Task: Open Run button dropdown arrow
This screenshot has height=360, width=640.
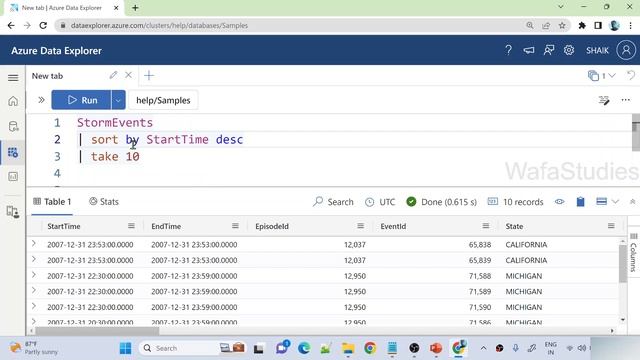Action: pos(118,100)
